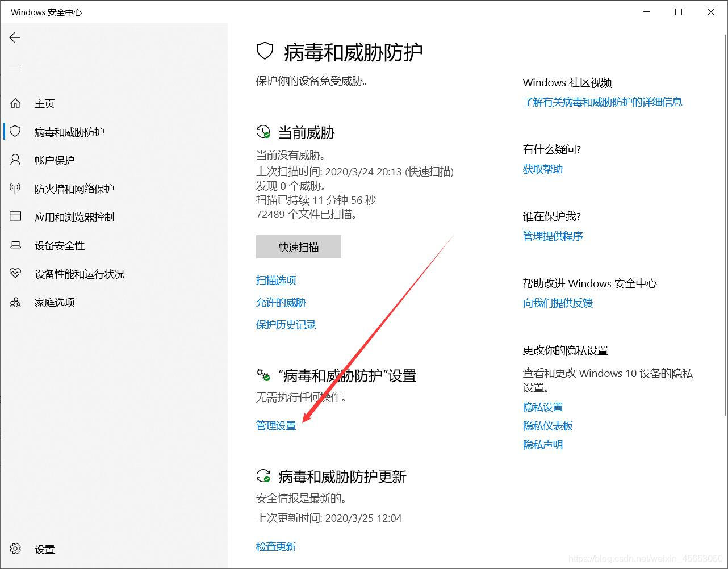
Task: Click text 当前没有威胁。
Action: pos(291,155)
